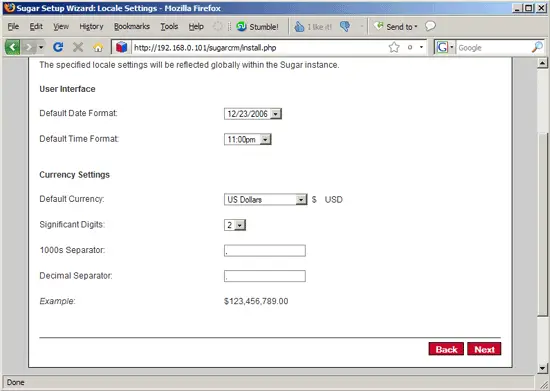
Task: Click the thumbs-down icon
Action: (345, 26)
